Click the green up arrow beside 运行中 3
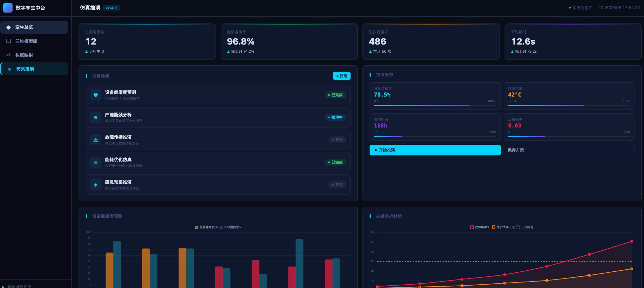The width and height of the screenshot is (644, 288). [86, 52]
